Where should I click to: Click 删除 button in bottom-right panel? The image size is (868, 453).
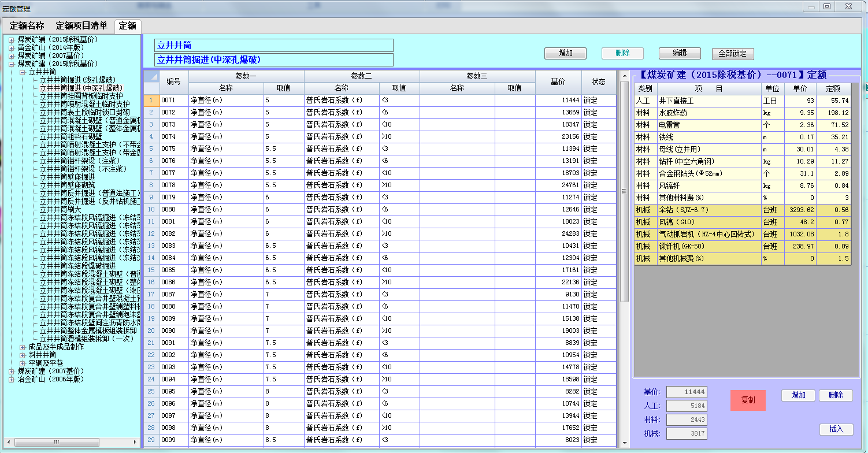tap(836, 395)
